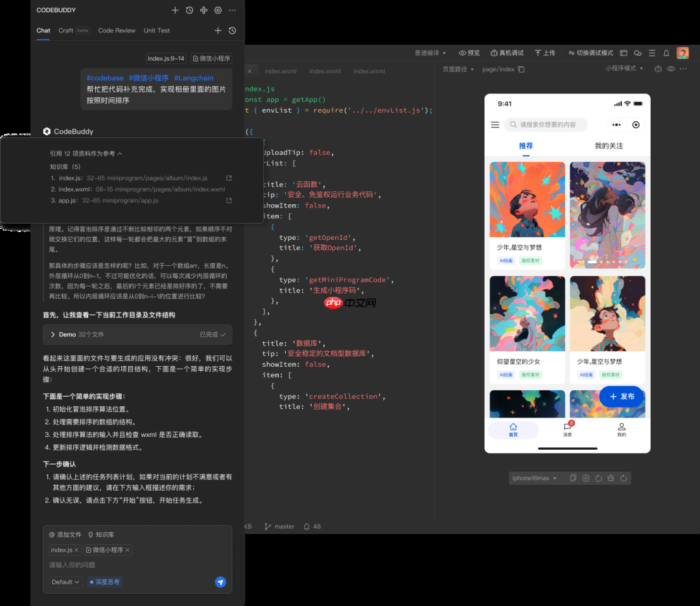Enable the 深度思考 deep thinking toggle
Viewport: 700px width, 606px height.
[104, 581]
